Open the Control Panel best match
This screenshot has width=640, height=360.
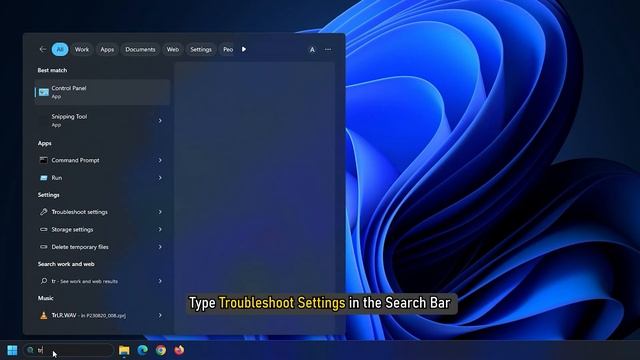tap(102, 92)
